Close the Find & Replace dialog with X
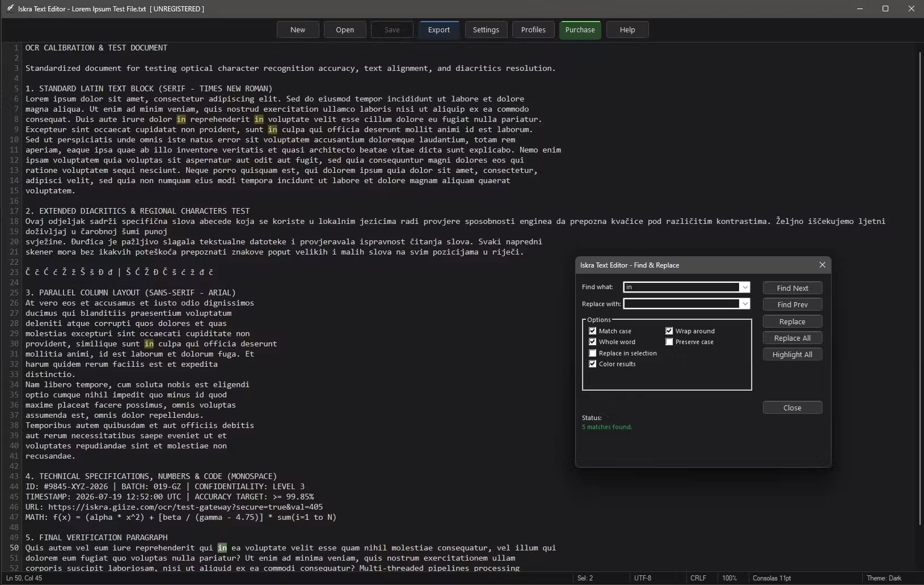Screen dimensions: 924x585 [x=822, y=265]
